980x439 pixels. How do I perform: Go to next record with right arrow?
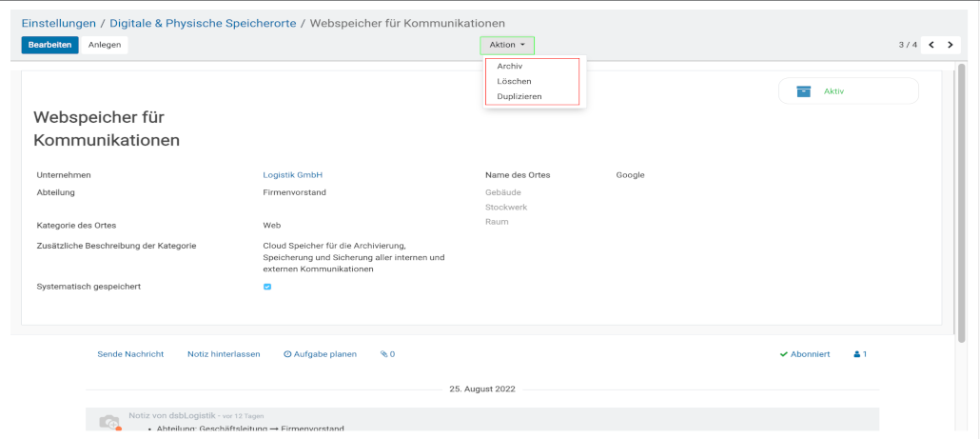[x=950, y=45]
